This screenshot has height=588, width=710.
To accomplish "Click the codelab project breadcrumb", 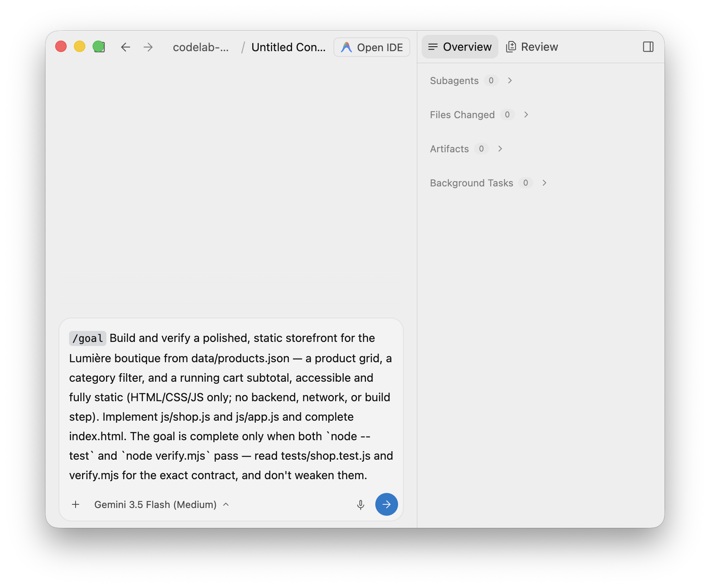I will 201,47.
